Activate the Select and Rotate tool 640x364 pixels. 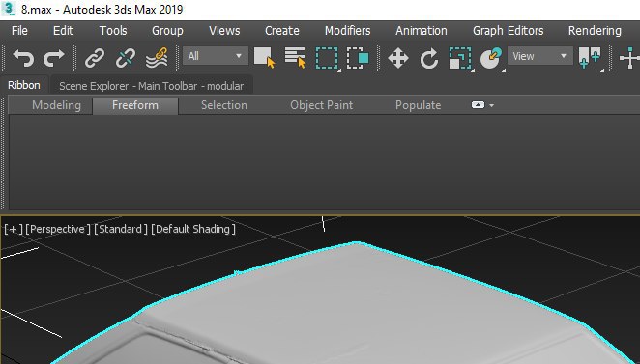click(429, 58)
